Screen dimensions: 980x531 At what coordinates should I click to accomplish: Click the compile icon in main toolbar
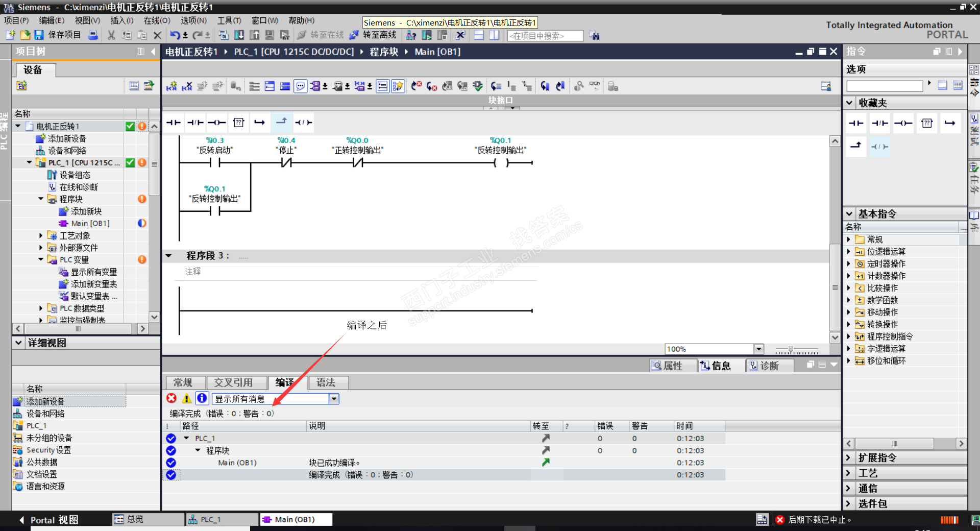pyautogui.click(x=224, y=35)
